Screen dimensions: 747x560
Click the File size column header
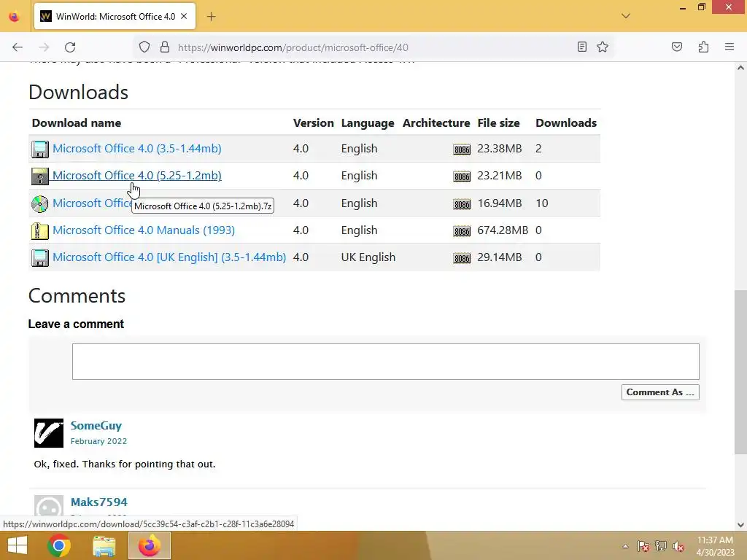(x=498, y=122)
